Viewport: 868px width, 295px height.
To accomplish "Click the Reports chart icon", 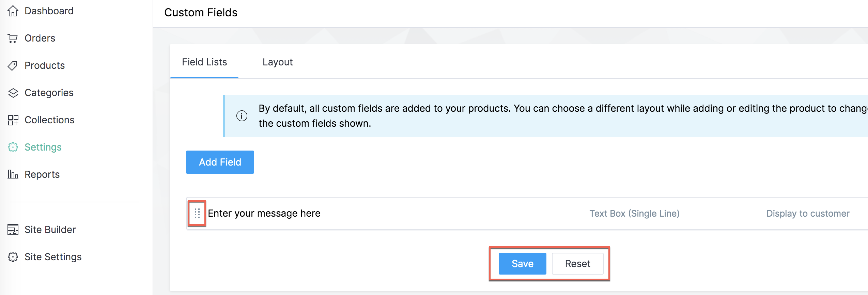I will pyautogui.click(x=13, y=175).
